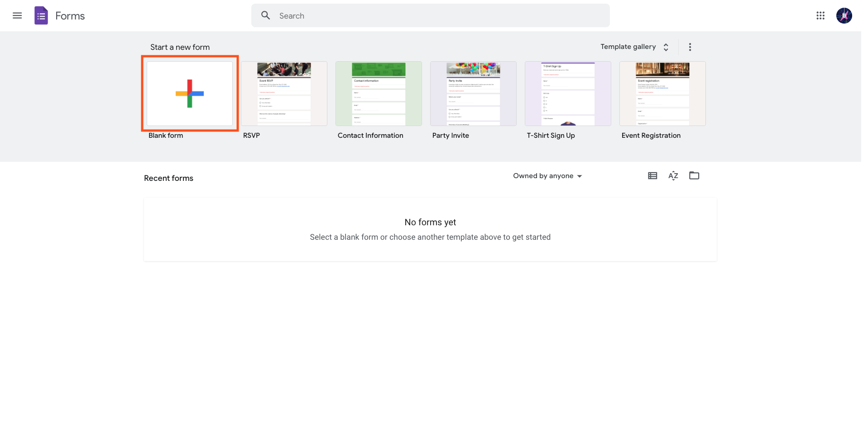Click the Party Invite label
This screenshot has width=868, height=446.
point(451,136)
